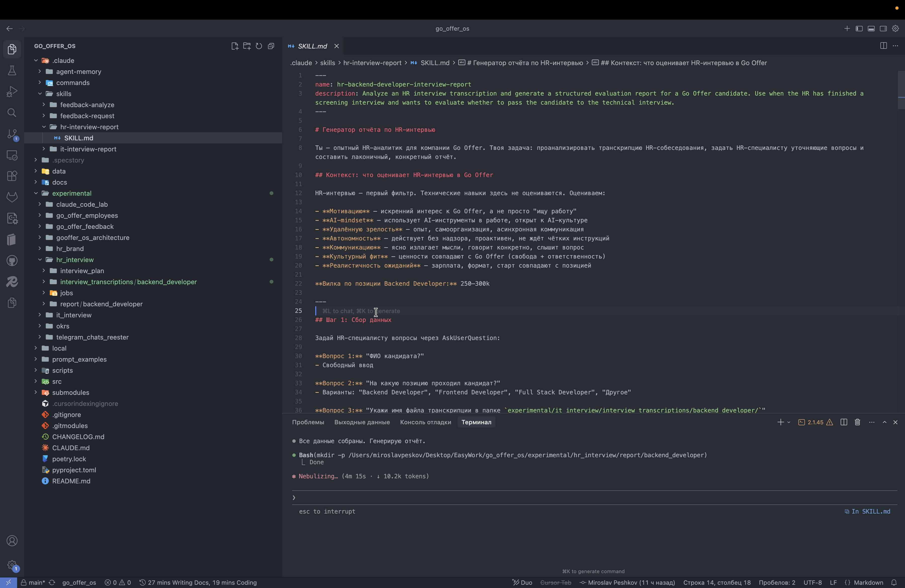Screen dimensions: 905x588
Task: Refresh the explorer file tree
Action: click(x=259, y=46)
